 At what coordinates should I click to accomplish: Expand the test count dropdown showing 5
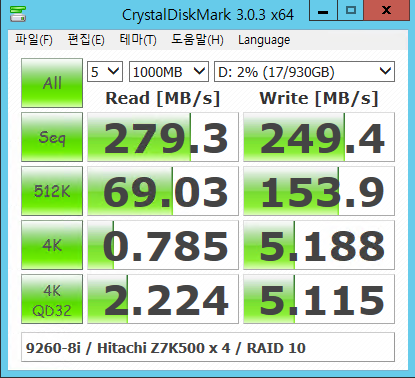[105, 72]
